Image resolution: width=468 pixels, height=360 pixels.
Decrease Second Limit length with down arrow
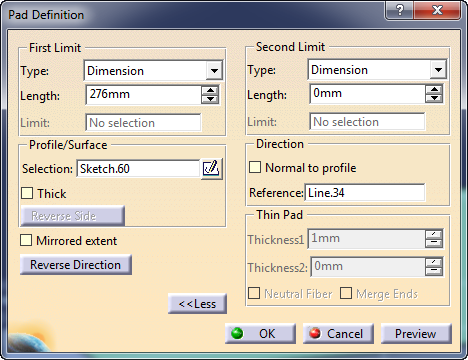coord(434,98)
